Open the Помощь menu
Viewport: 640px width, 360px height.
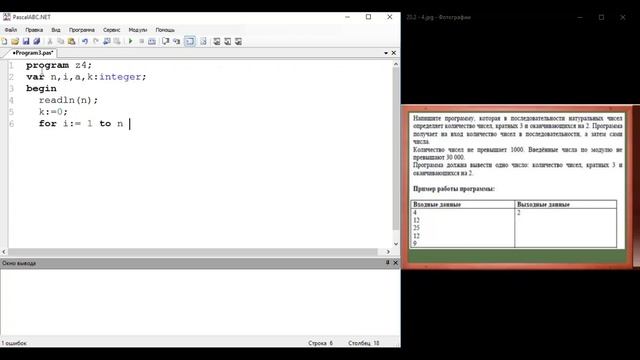[165, 30]
